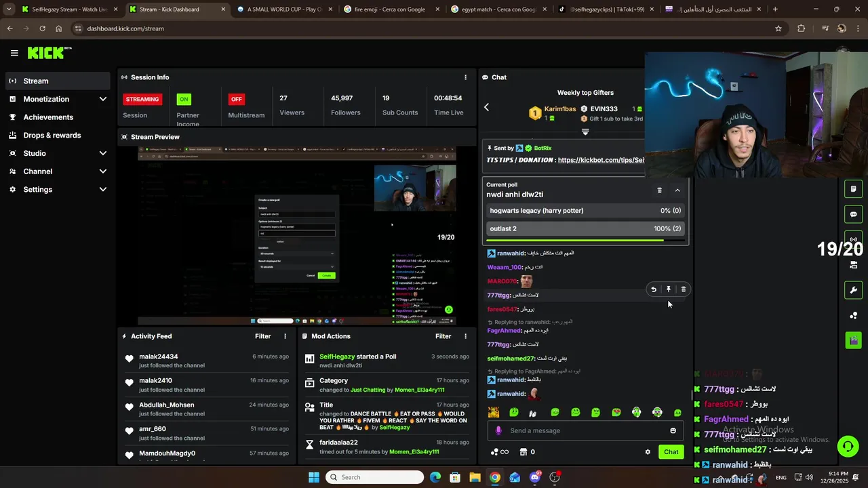Viewport: 868px width, 488px height.
Task: Open Chrome from the Windows taskbar
Action: point(495,477)
